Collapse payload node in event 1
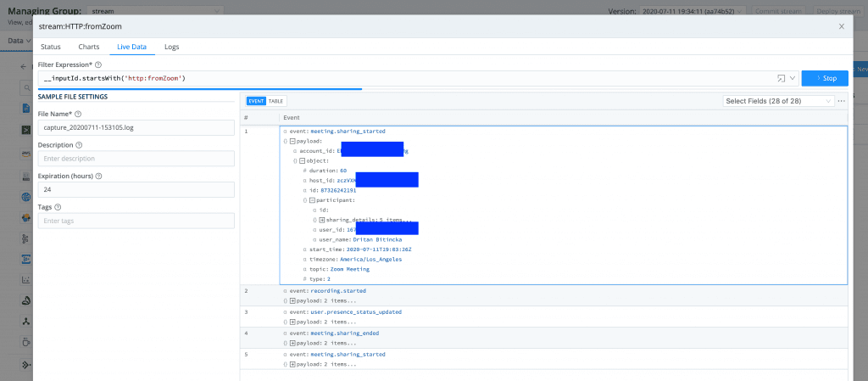The width and height of the screenshot is (868, 381). tap(293, 141)
